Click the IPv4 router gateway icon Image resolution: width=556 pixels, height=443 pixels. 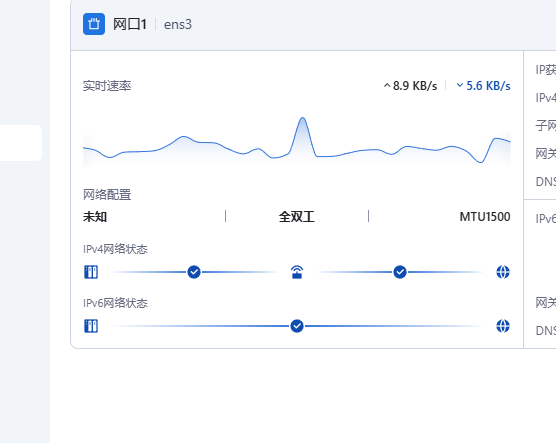click(x=297, y=272)
